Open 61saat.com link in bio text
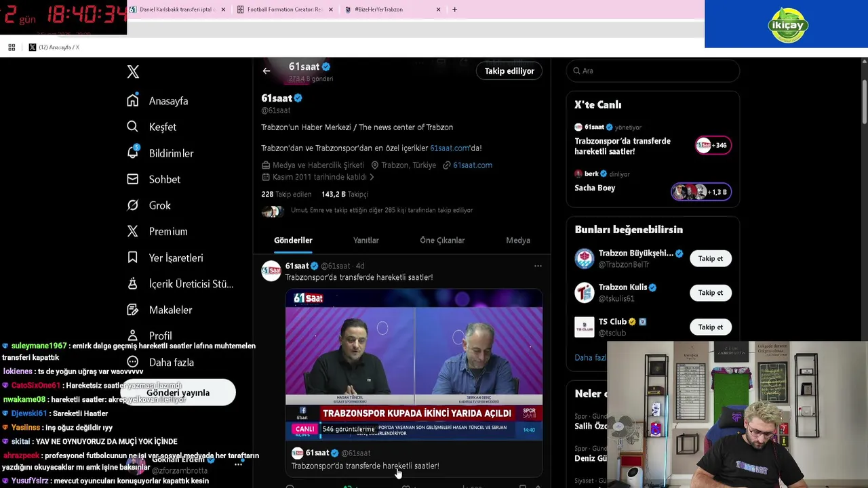868x488 pixels. (x=450, y=148)
